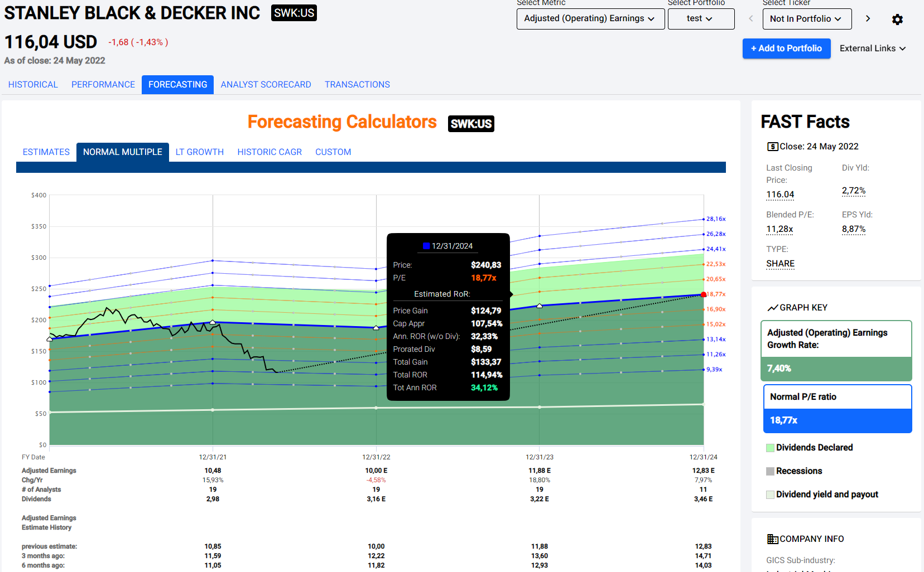Screen dimensions: 924x572
Task: Toggle the Dividends Declared legend checkbox
Action: point(770,448)
